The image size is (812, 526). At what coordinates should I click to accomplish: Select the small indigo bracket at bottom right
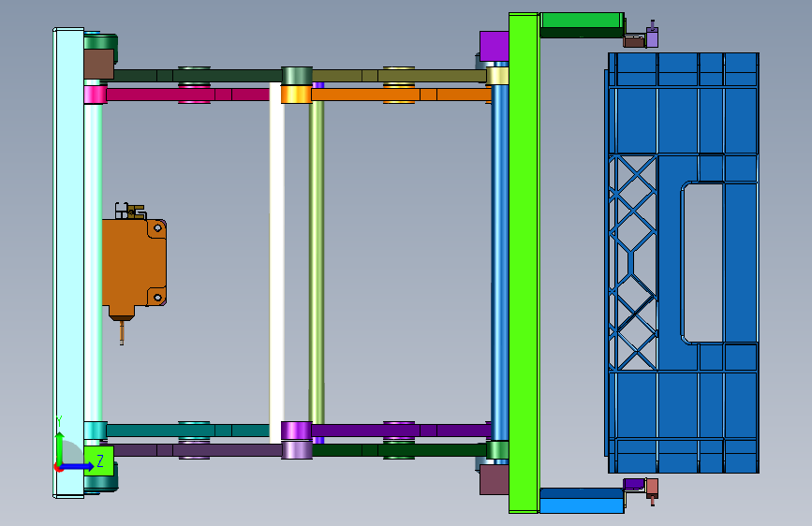pyautogui.click(x=634, y=484)
